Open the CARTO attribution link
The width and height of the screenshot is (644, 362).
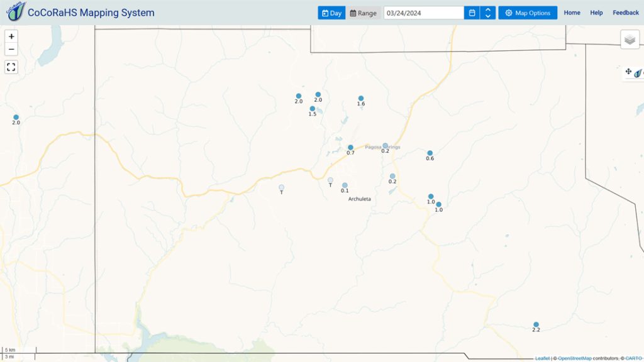634,358
